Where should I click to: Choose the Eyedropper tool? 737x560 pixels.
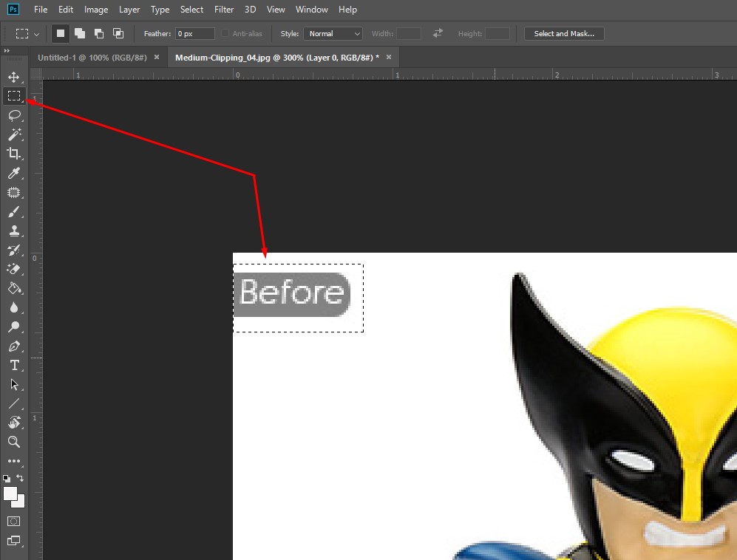[13, 173]
